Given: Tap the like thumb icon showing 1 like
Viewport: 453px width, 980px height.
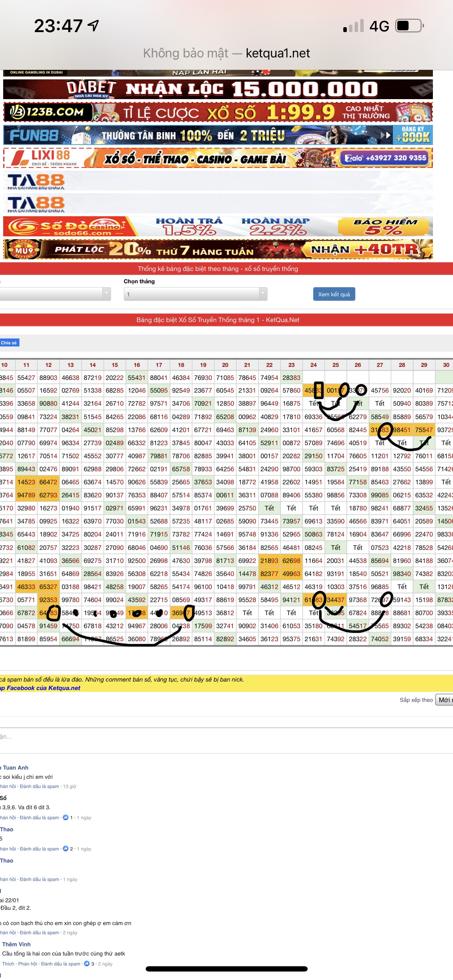Looking at the screenshot, I should pyautogui.click(x=65, y=817).
